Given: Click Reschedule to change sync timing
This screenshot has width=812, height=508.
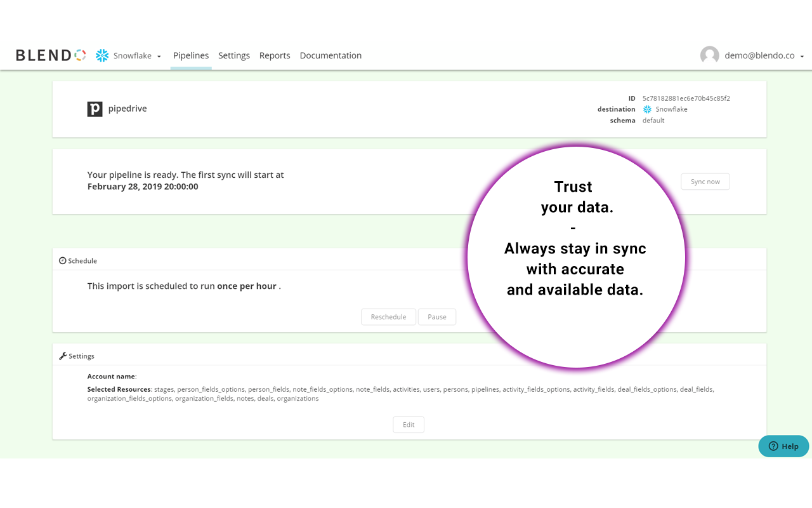Looking at the screenshot, I should click(388, 316).
